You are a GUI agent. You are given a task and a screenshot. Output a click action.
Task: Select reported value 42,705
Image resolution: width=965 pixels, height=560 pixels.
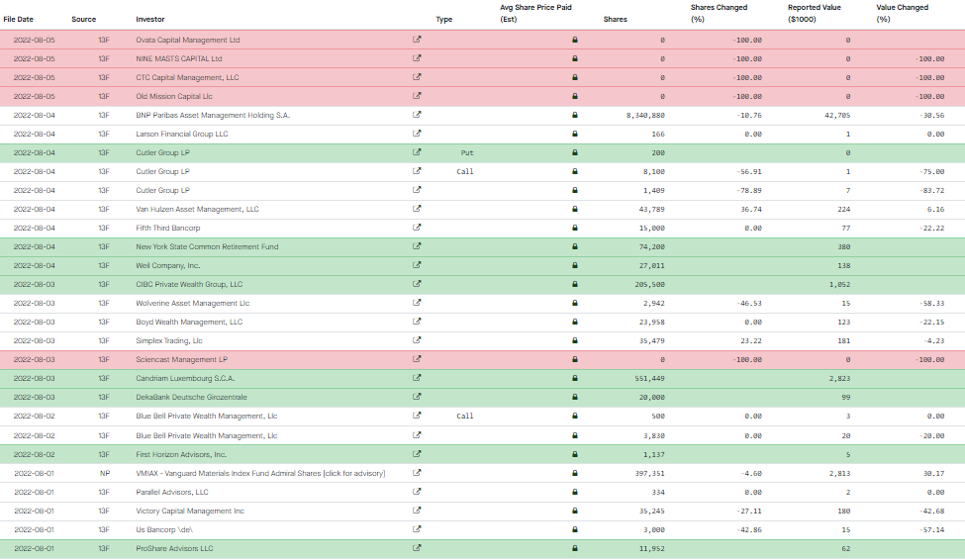837,115
